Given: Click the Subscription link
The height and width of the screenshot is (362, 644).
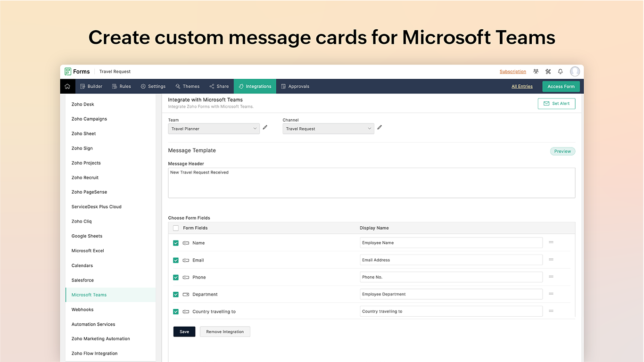Looking at the screenshot, I should [x=513, y=72].
